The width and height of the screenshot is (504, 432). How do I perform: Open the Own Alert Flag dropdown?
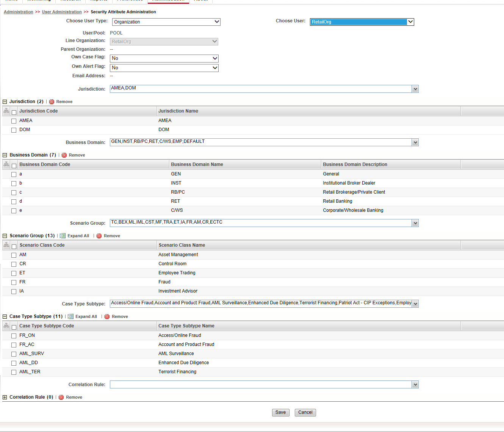click(x=164, y=68)
